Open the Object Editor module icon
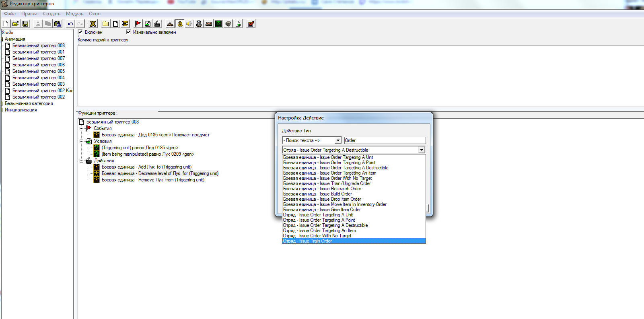The image size is (644, 319). click(199, 24)
